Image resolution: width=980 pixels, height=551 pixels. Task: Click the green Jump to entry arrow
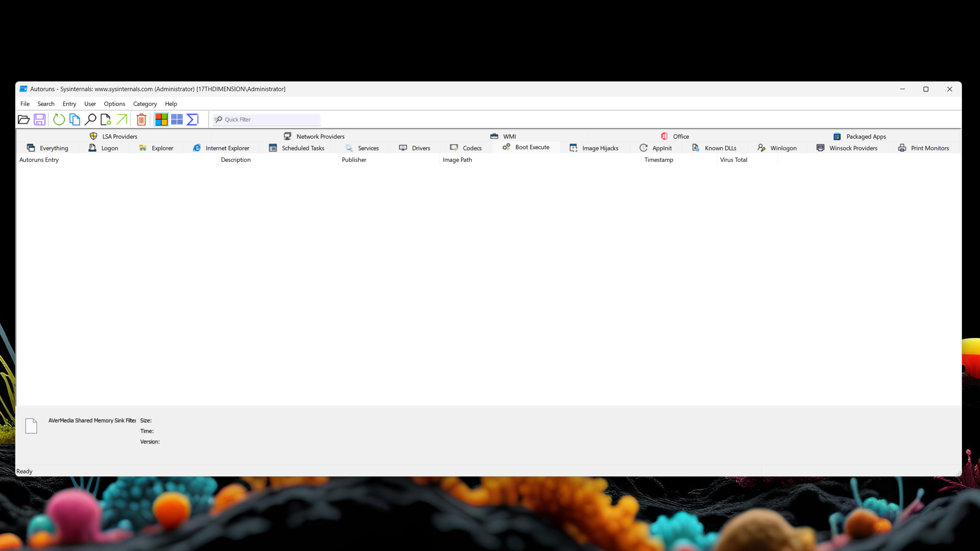pos(121,119)
